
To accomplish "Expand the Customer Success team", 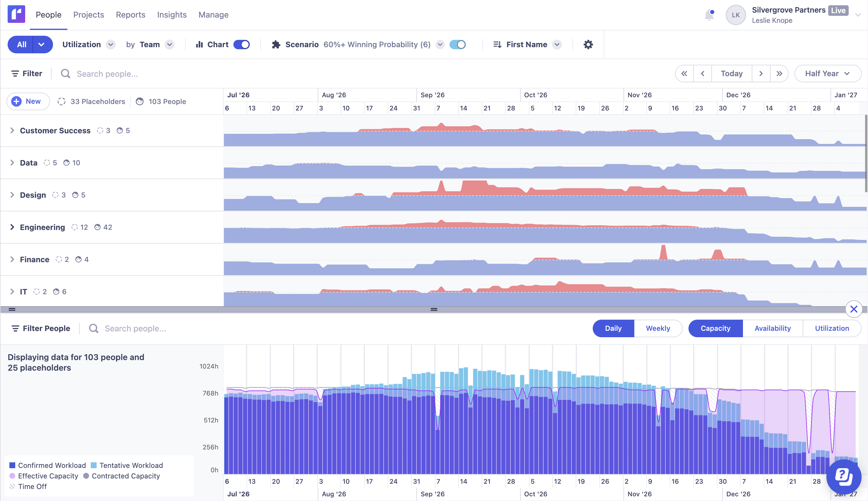I will pos(12,130).
